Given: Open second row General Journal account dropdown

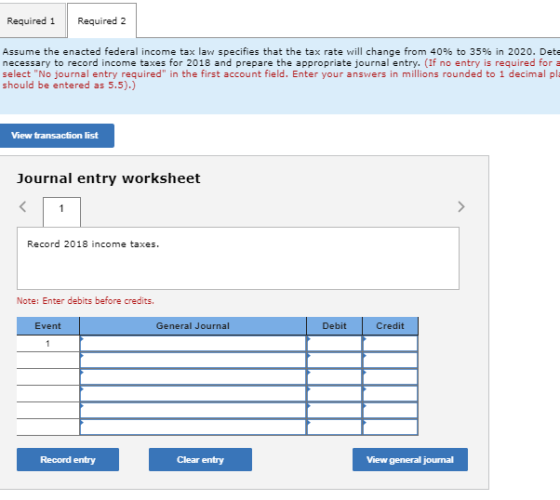Looking at the screenshot, I should (193, 360).
